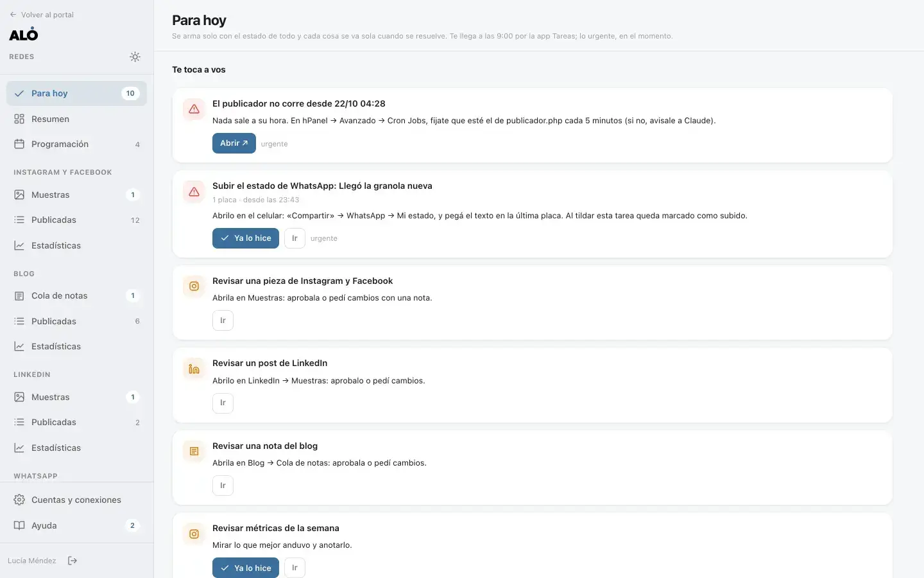Click the Te toca a vos heading
Image resolution: width=924 pixels, height=578 pixels.
[x=199, y=69]
